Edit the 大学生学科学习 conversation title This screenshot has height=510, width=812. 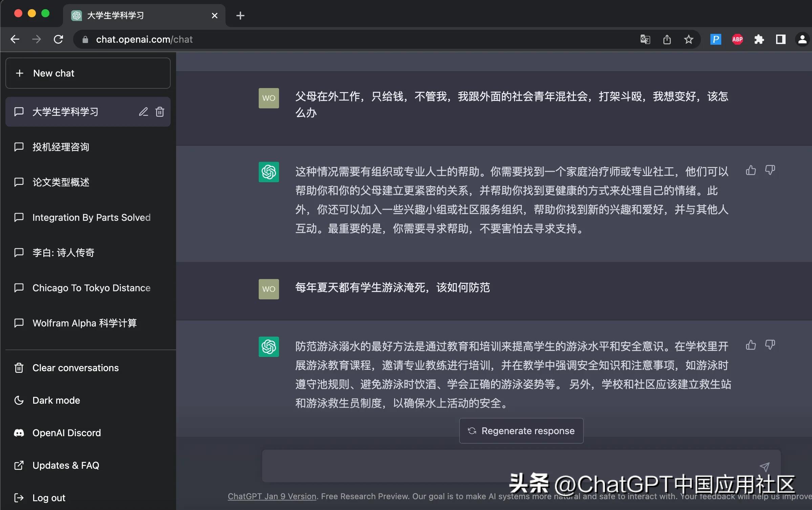(x=143, y=112)
